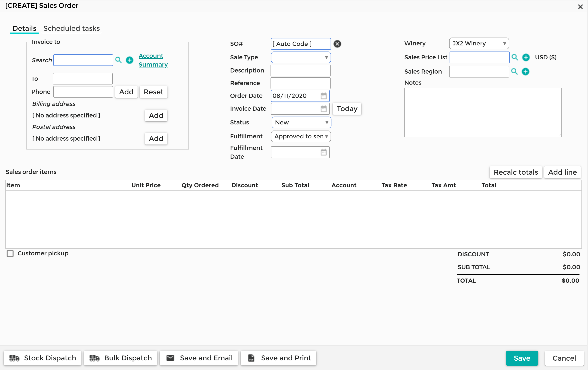Open the Status dropdown showing New
588x370 pixels.
[301, 122]
